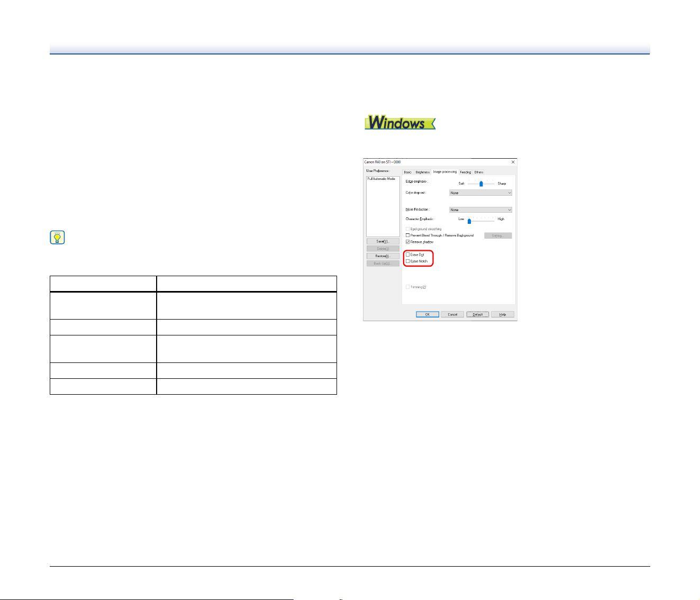Switch to the Brightness tab
The height and width of the screenshot is (600, 700).
point(423,172)
